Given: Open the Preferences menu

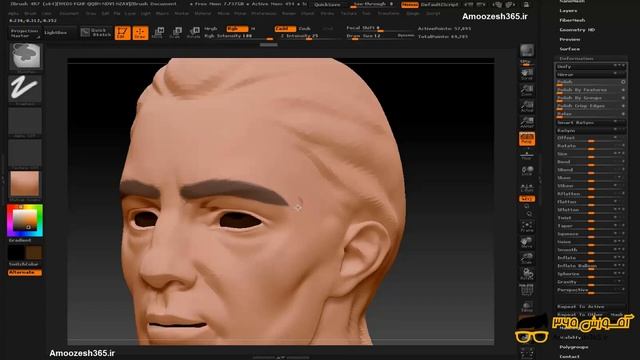Looking at the screenshot, I should pyautogui.click(x=264, y=13).
